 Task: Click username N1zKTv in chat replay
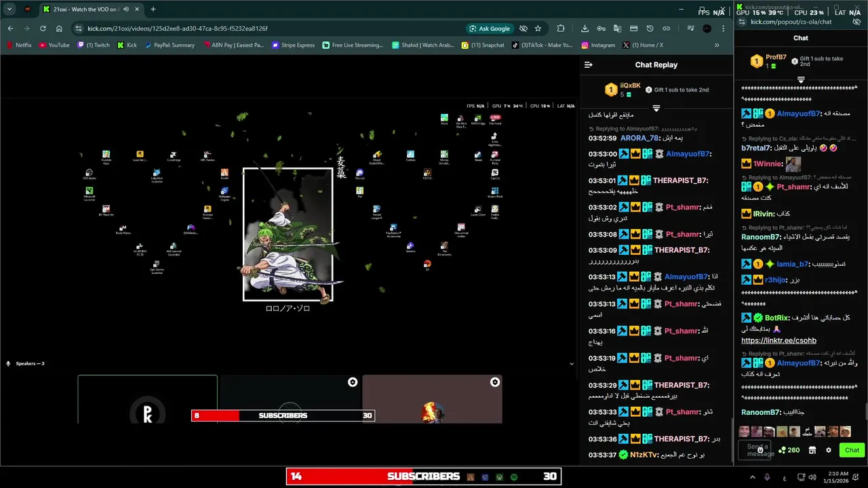(x=644, y=455)
